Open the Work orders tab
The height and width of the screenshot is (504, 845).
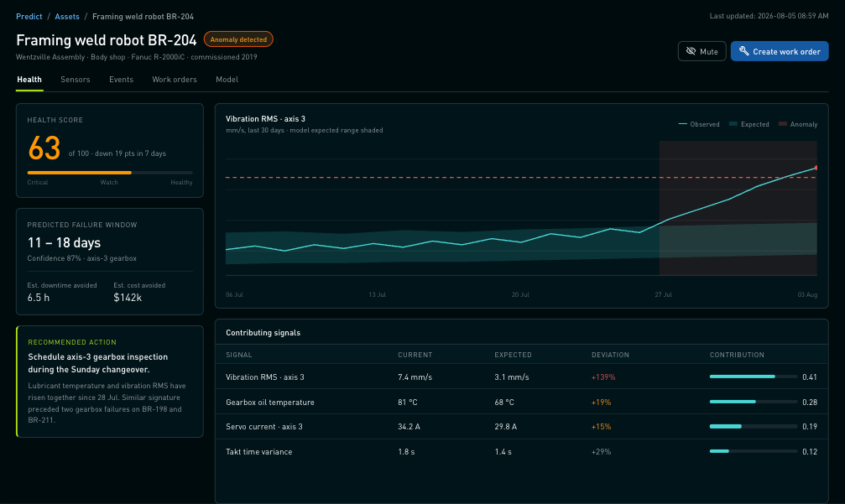(174, 79)
